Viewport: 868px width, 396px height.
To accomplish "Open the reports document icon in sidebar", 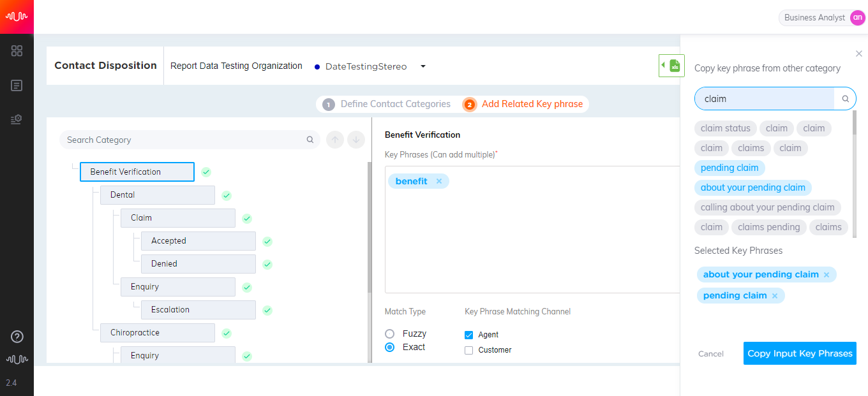I will [17, 85].
